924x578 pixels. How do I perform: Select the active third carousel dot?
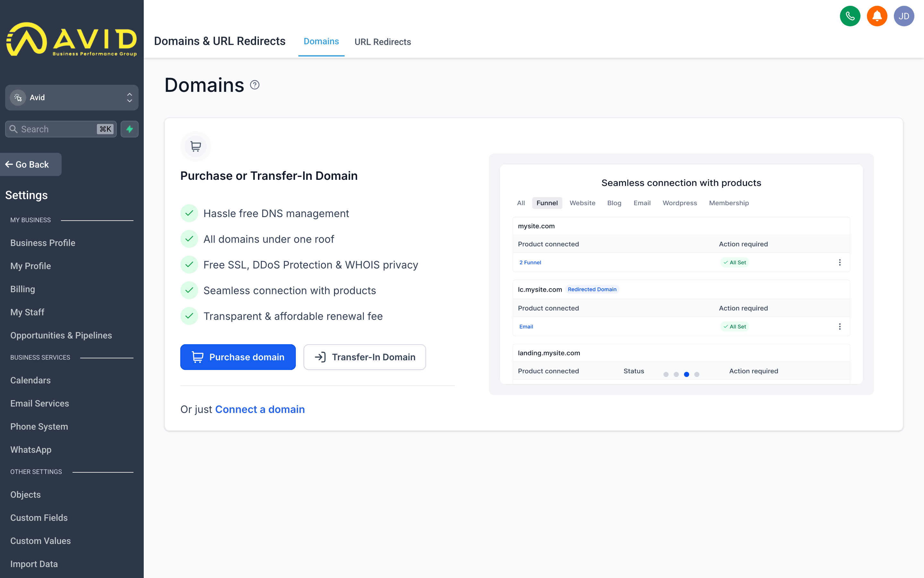tap(687, 374)
